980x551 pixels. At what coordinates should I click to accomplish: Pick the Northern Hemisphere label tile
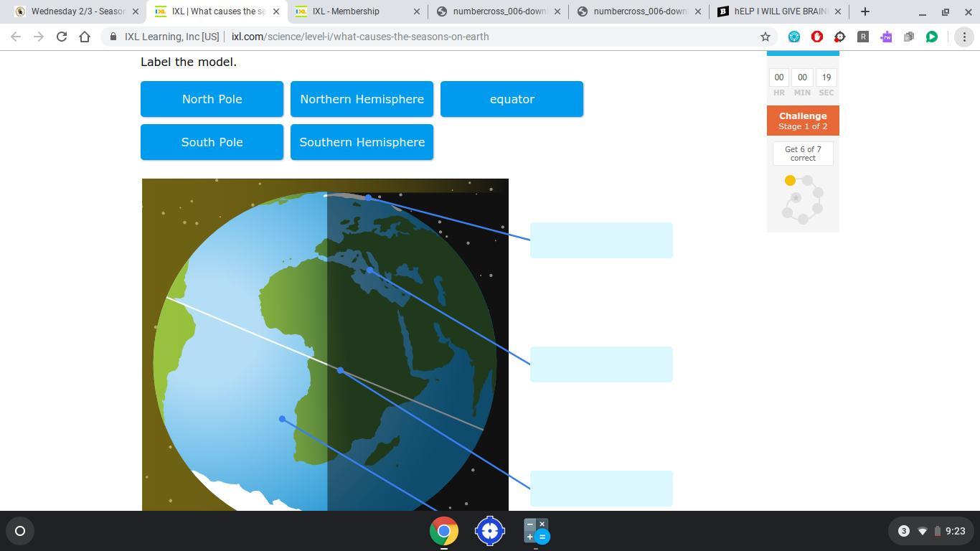[x=362, y=99]
